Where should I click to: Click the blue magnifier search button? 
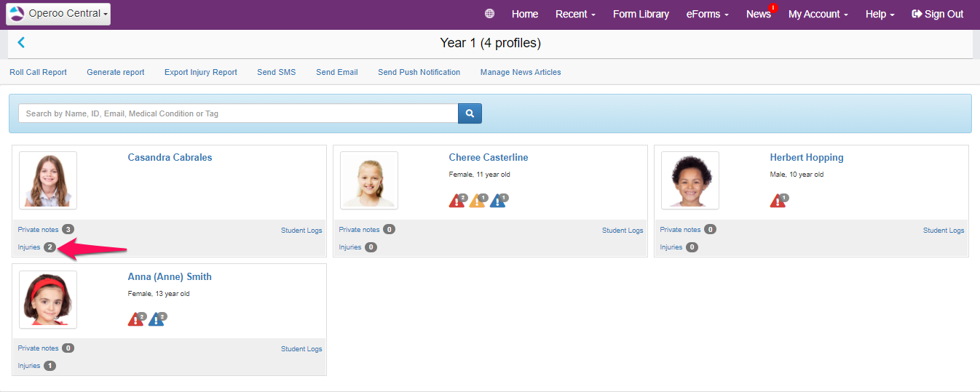click(470, 113)
